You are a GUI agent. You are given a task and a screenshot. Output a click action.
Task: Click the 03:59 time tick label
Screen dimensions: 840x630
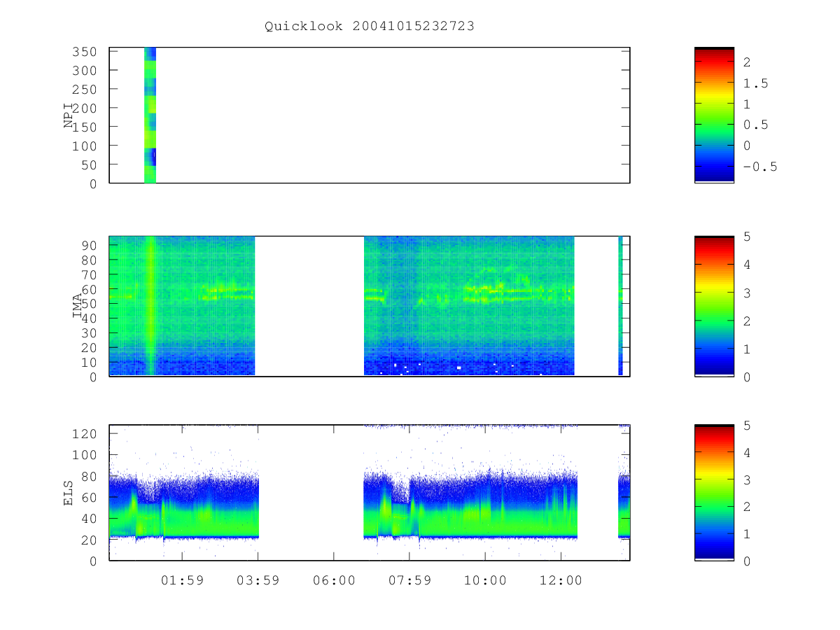258,580
